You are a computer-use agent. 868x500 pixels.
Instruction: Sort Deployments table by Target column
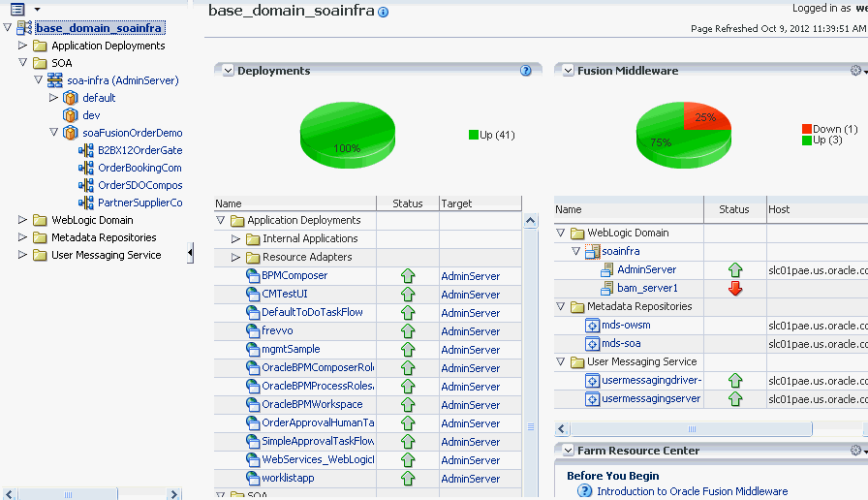click(x=480, y=203)
